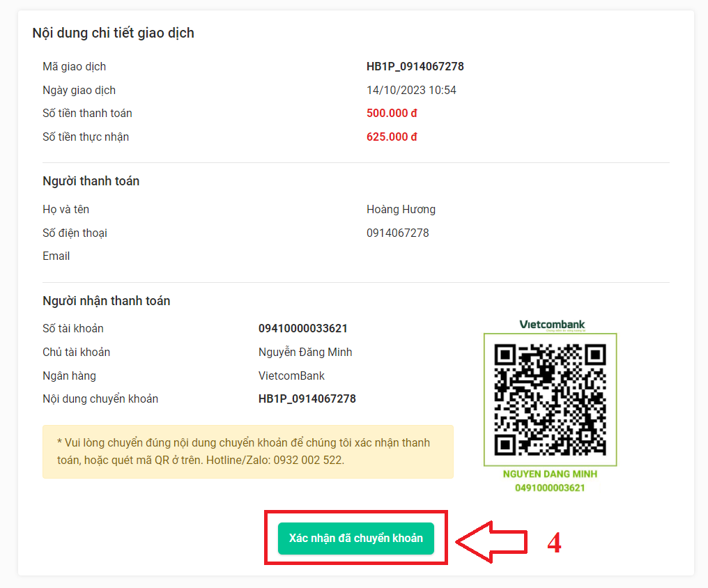Screen dimensions: 708x588
Task: Click the yellow transfer notice with the hotline
Action: tap(247, 451)
